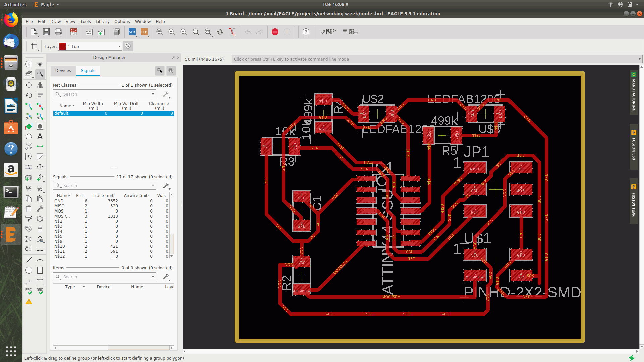Click the Zoom to fit icon

point(160,32)
